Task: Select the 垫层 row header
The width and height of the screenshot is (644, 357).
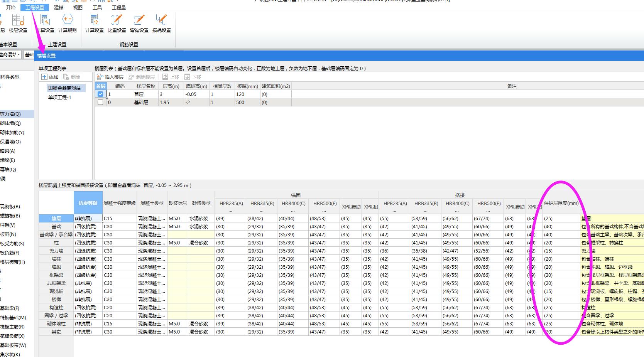Action: (56, 219)
